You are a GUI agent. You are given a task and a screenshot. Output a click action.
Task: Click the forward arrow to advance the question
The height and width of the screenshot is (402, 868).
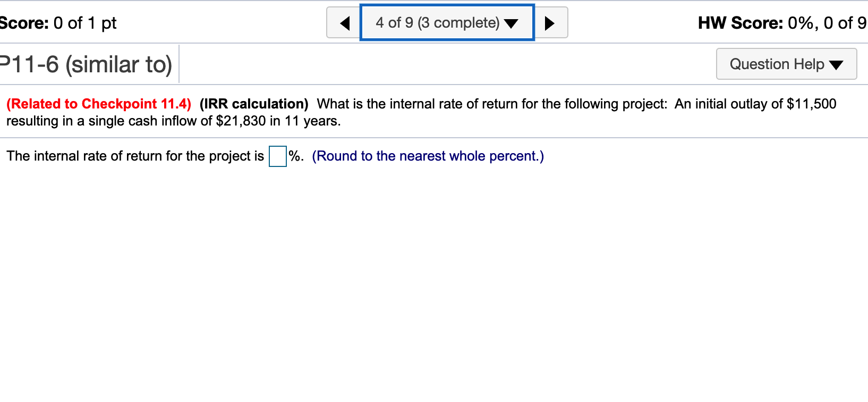click(x=550, y=22)
